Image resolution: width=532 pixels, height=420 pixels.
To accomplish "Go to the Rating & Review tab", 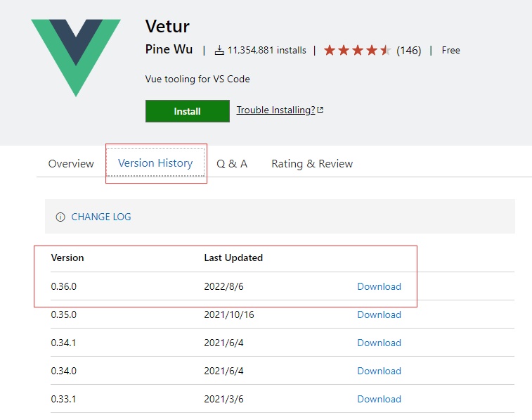I will click(x=312, y=164).
